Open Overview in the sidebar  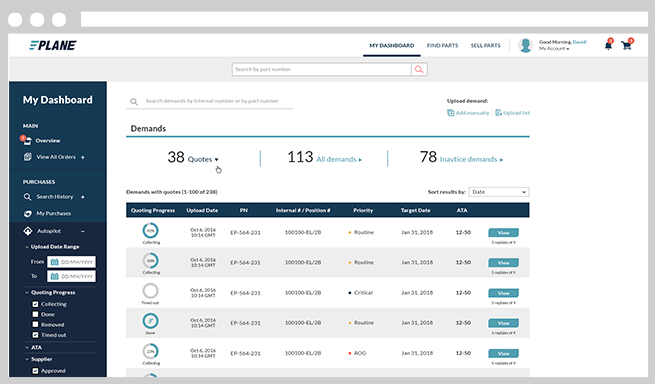pos(48,141)
